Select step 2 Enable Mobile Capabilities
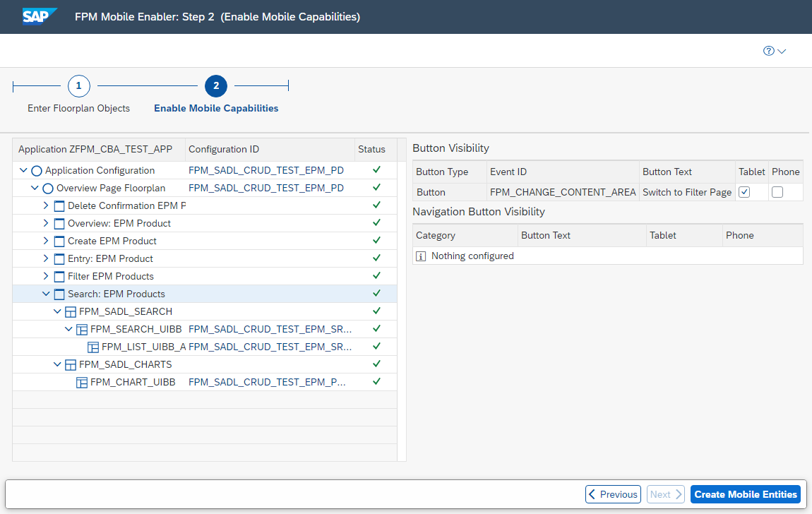 [x=216, y=85]
